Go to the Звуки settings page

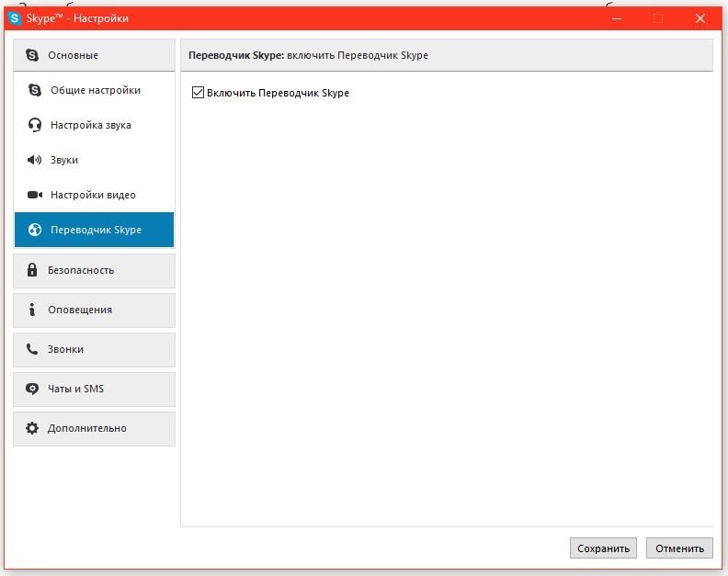tap(95, 160)
